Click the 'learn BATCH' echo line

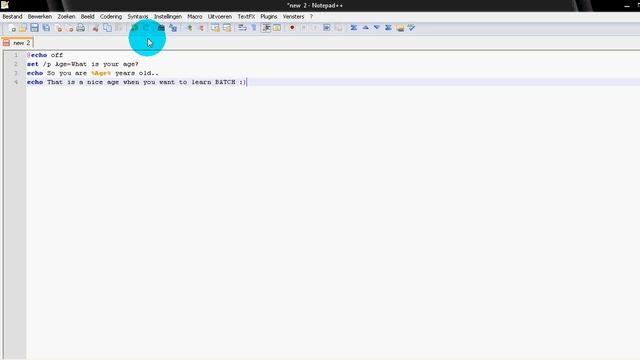coord(136,82)
